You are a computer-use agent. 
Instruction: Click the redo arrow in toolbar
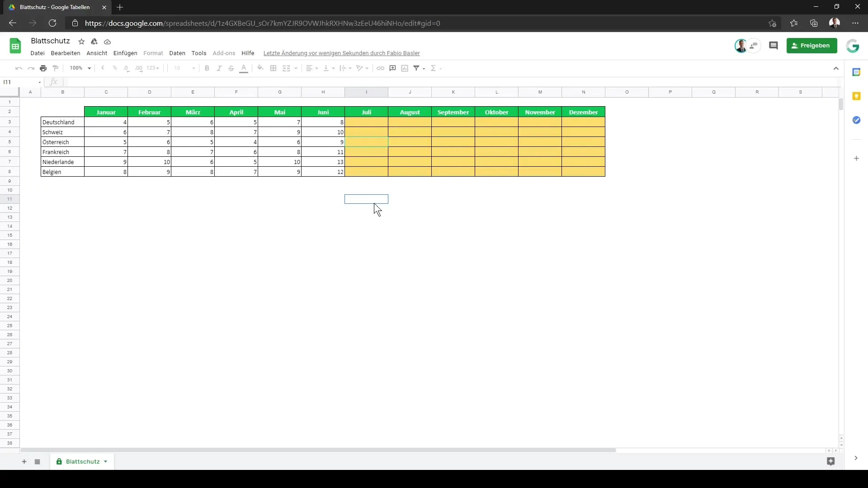pyautogui.click(x=31, y=68)
